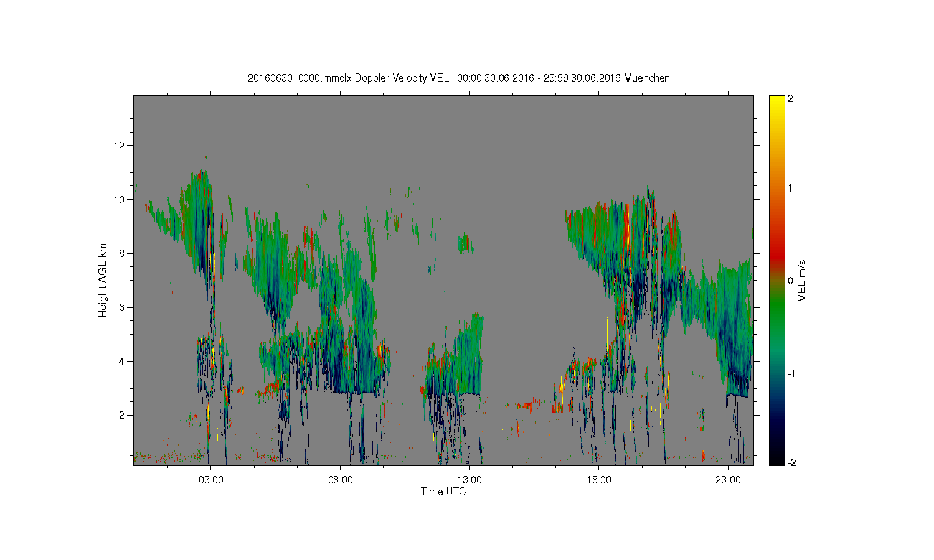The height and width of the screenshot is (560, 934).
Task: Click the 23:00 time tick label
Action: pos(728,480)
